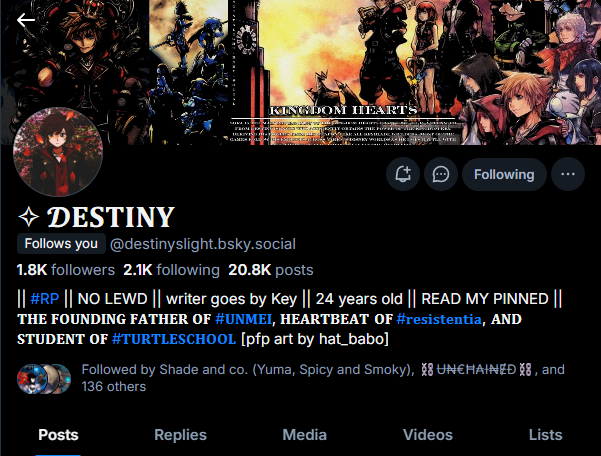Viewport: 601px width, 456px height.
Task: Click the stacked mutual follower avatars
Action: (44, 379)
